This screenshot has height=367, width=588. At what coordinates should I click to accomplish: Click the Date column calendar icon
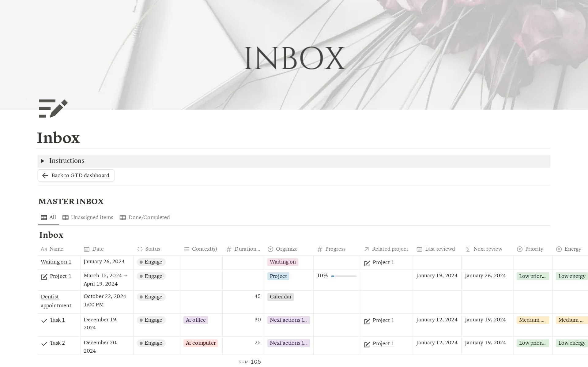tap(87, 249)
